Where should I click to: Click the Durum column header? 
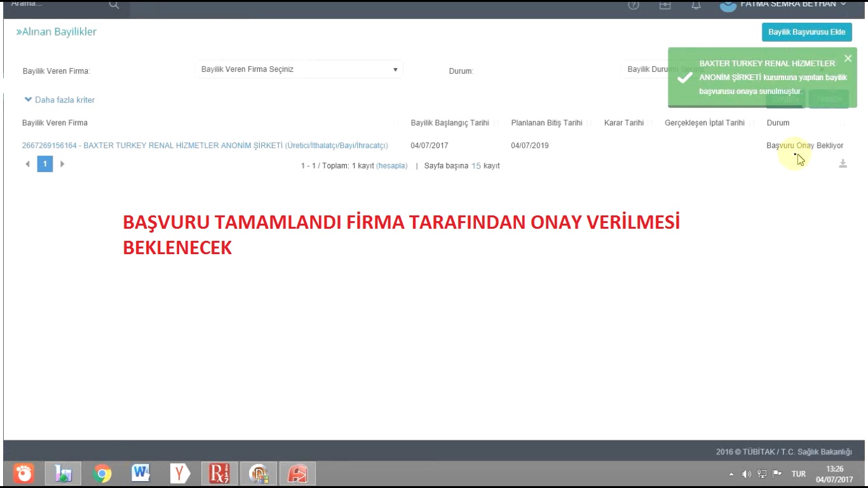coord(778,123)
